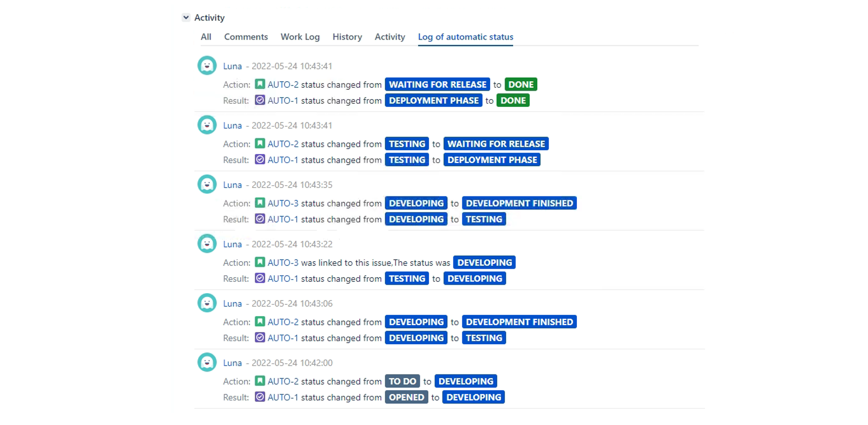Click story icon of AUTO-2 in Waiting for Release to Done action
Viewport: 868px width, 425px height.
point(260,84)
